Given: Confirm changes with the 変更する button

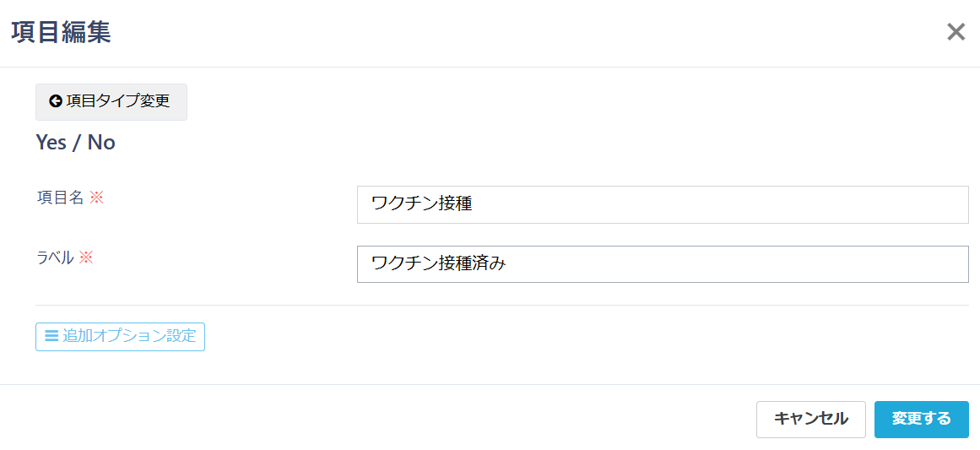Looking at the screenshot, I should pos(921,419).
